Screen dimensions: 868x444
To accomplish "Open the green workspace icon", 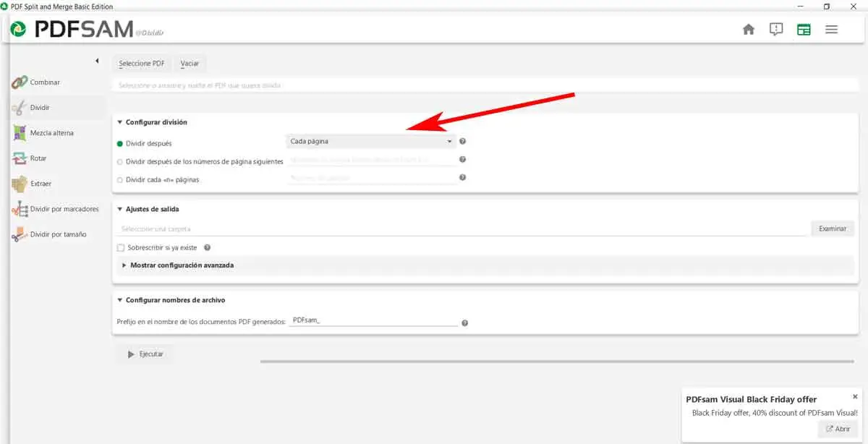I will (x=804, y=30).
